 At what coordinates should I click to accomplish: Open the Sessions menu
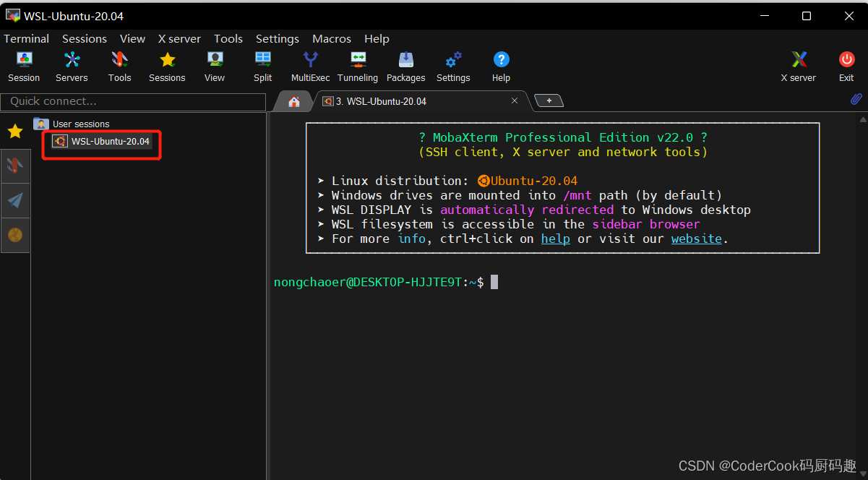[85, 39]
